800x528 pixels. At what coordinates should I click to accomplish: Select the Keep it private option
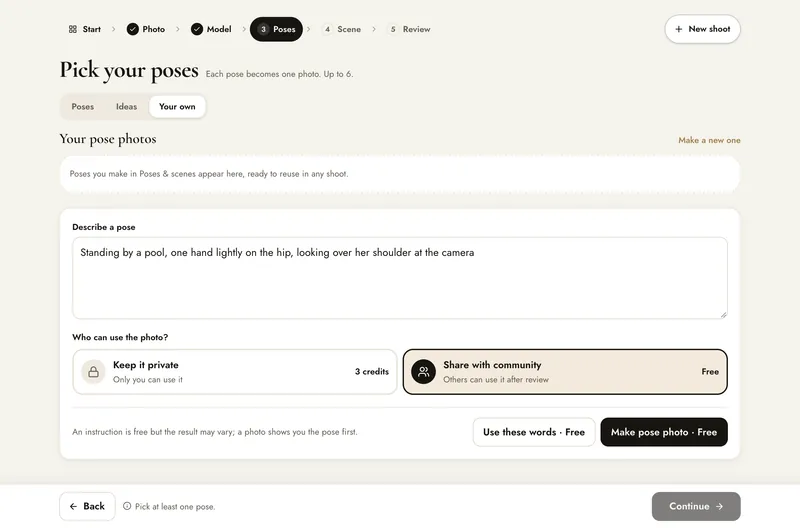coord(235,372)
